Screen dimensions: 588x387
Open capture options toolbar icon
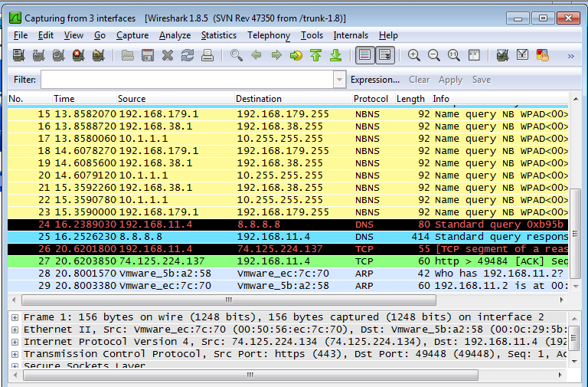tap(38, 55)
